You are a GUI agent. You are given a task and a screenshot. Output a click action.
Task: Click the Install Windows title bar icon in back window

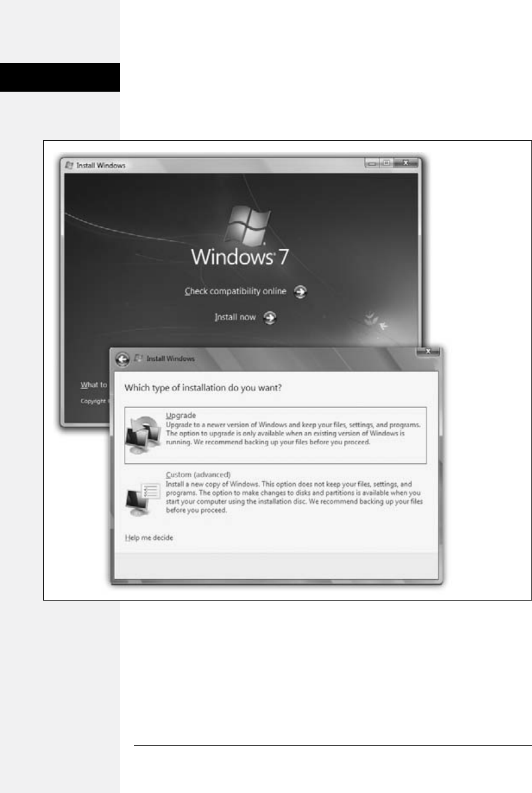tap(68, 165)
